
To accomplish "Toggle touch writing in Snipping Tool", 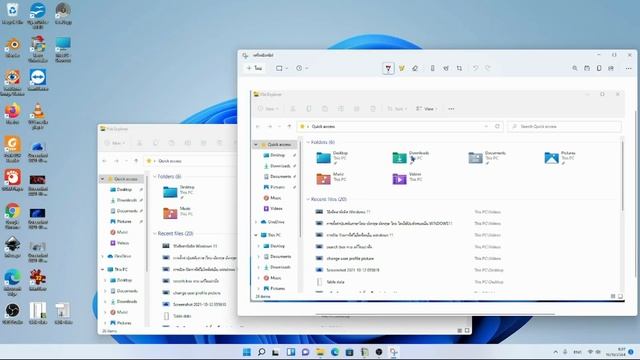I will pos(446,68).
